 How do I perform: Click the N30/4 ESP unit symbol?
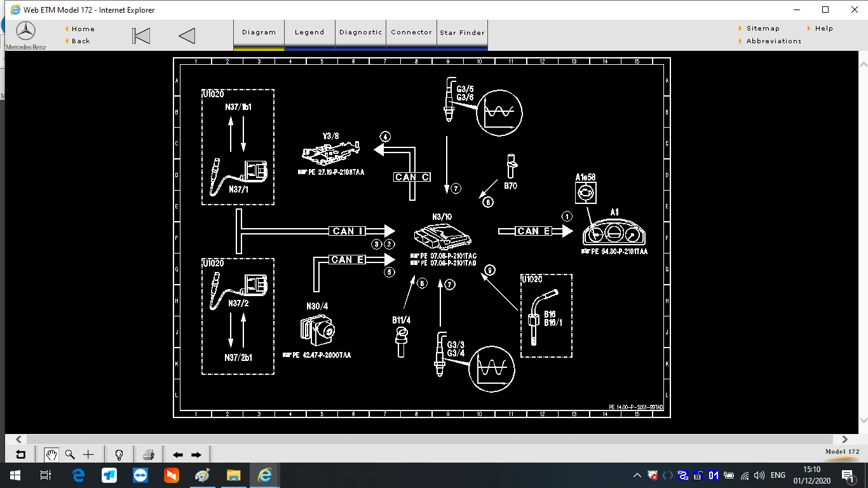pyautogui.click(x=317, y=330)
